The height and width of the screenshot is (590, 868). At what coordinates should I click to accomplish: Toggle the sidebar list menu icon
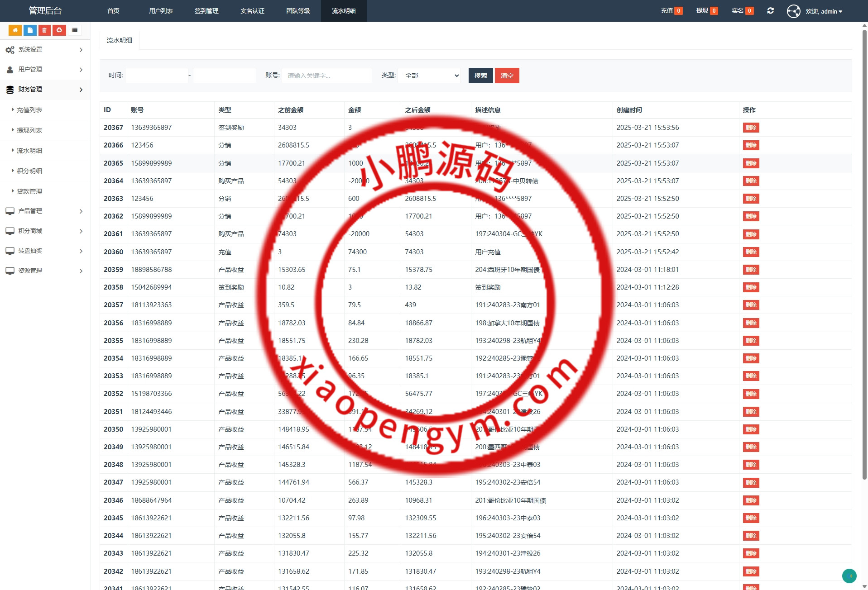tap(75, 30)
